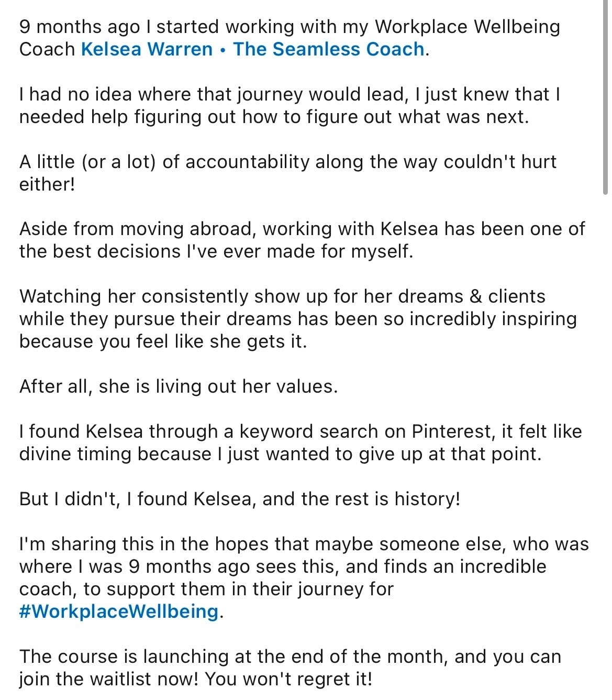Image resolution: width=612 pixels, height=700 pixels.
Task: Click "The Seamless Coach" link text
Action: 328,49
